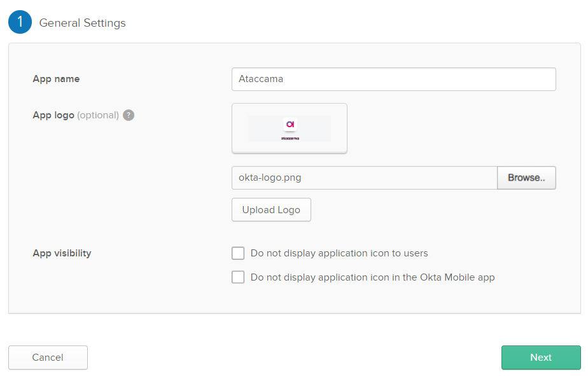This screenshot has width=588, height=376.
Task: Check 'Do not display application icon in Okta Mobile'
Action: pos(237,277)
